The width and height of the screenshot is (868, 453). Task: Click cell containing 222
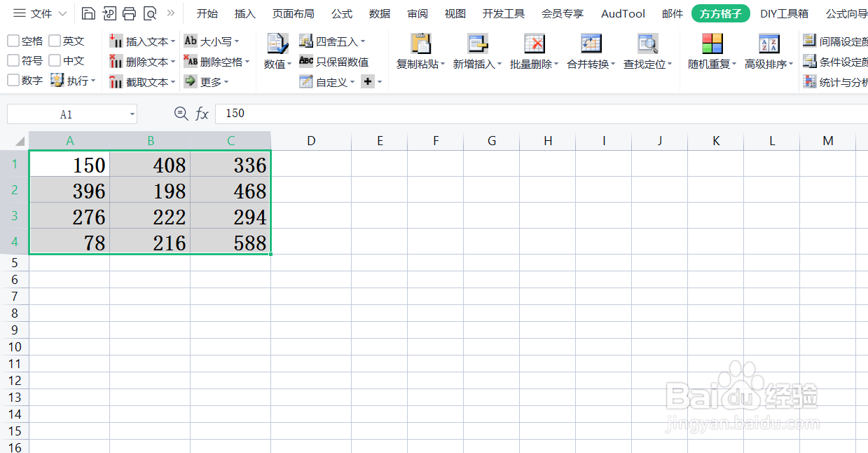150,216
